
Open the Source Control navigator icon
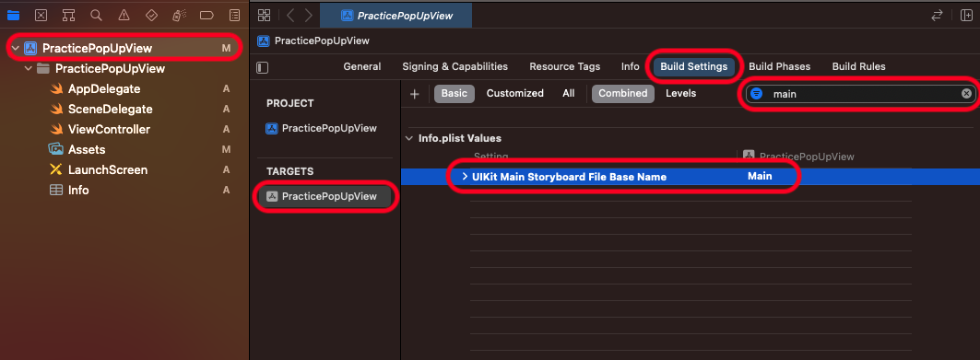point(41,15)
